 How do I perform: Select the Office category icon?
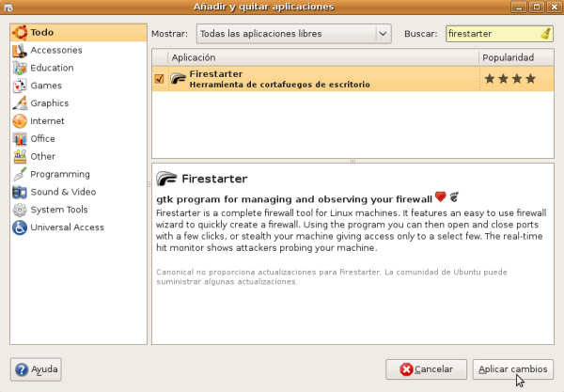19,139
